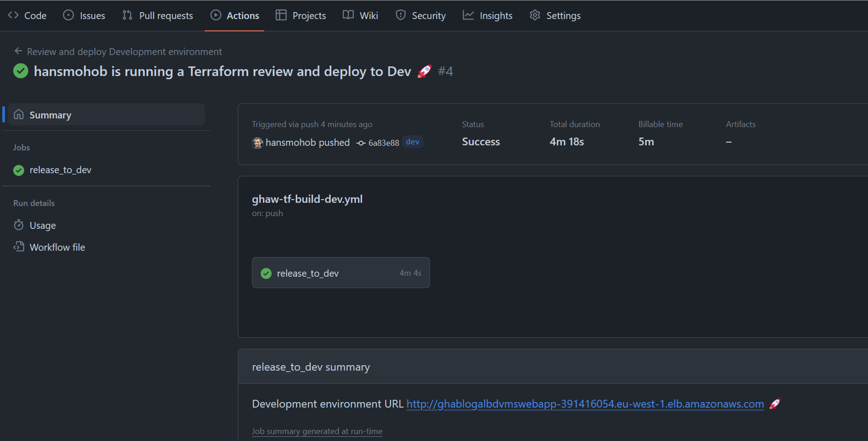The height and width of the screenshot is (441, 868).
Task: Open the Insights graph icon
Action: click(x=468, y=15)
